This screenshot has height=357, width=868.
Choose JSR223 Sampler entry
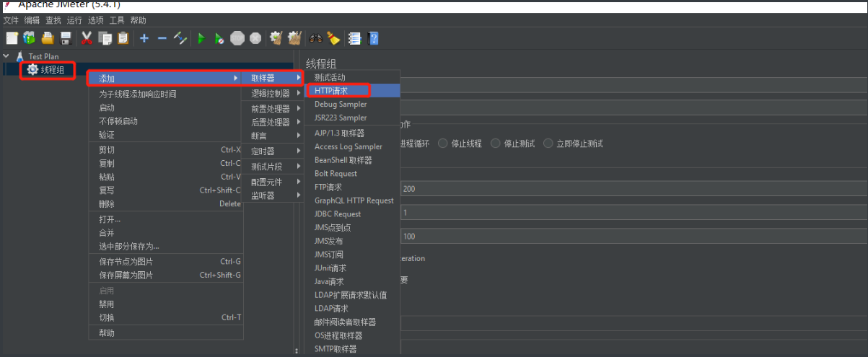(x=353, y=118)
